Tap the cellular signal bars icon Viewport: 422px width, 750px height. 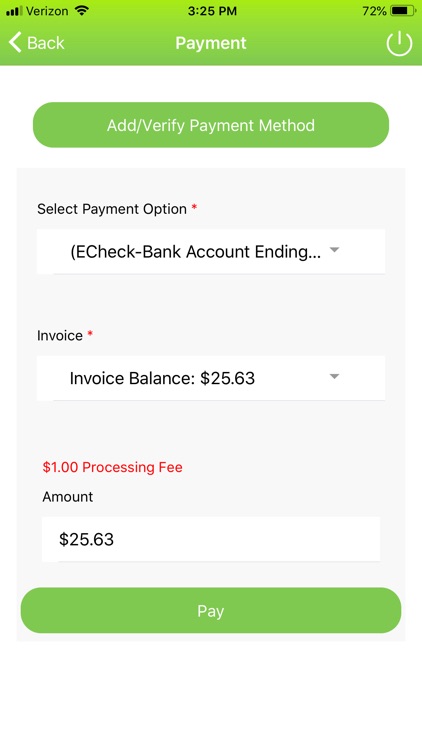(x=14, y=11)
